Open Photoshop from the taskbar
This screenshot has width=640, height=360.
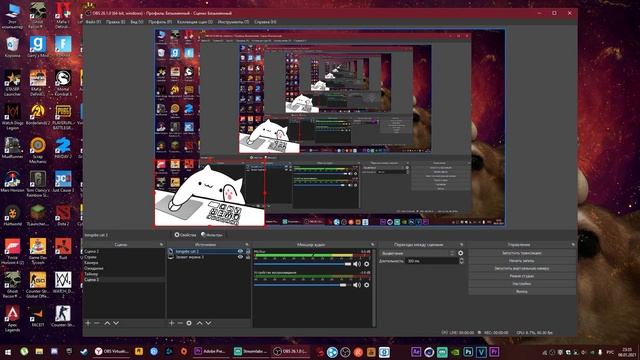[468, 351]
